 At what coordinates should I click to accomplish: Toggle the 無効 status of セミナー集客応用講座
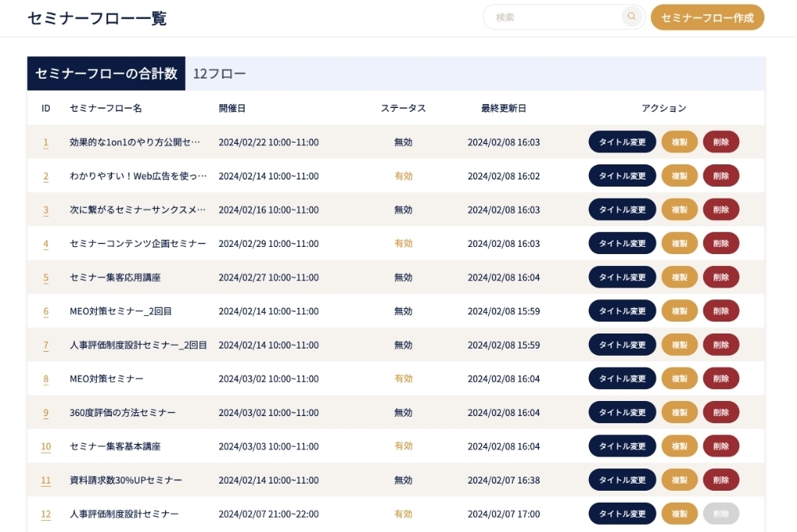[x=404, y=277]
